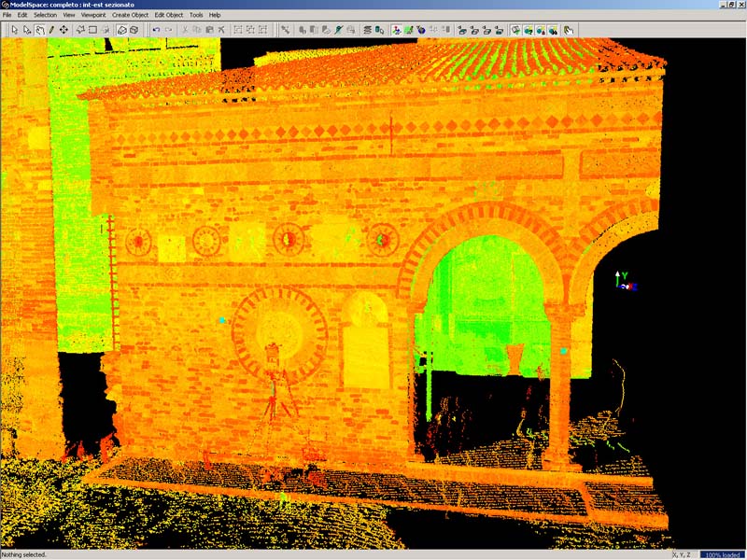This screenshot has width=747, height=560.
Task: Expand the Edit Object menu
Action: click(x=169, y=15)
